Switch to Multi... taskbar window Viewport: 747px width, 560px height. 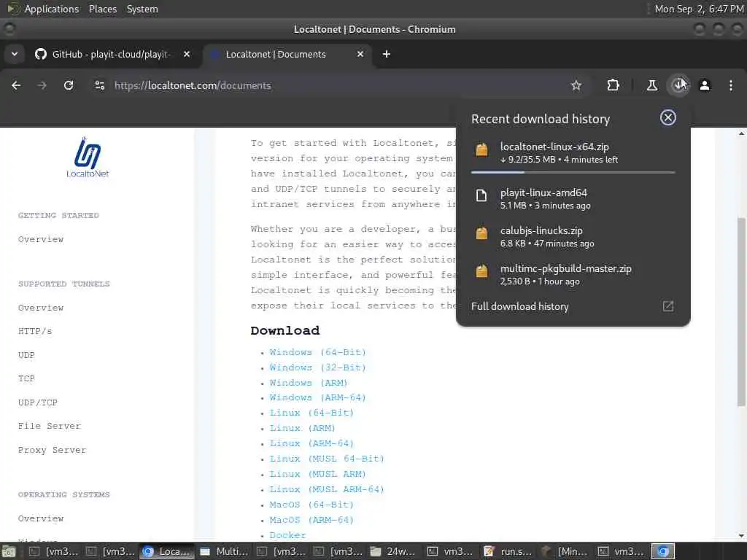(x=224, y=551)
